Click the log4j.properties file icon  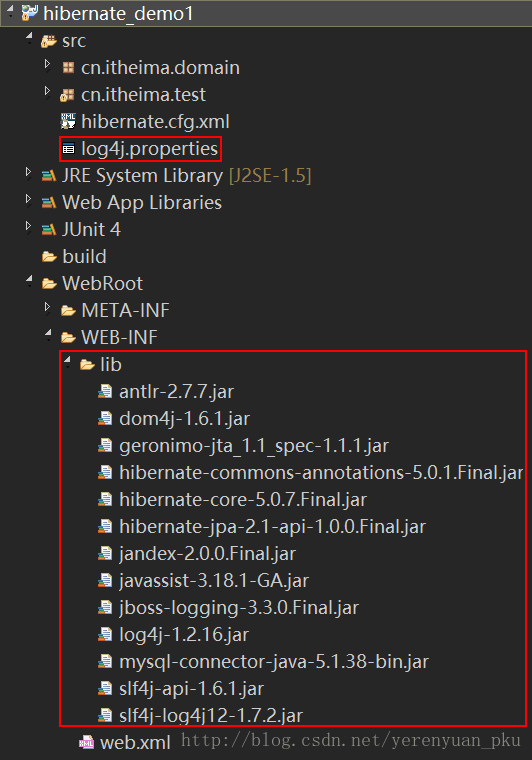(x=68, y=149)
